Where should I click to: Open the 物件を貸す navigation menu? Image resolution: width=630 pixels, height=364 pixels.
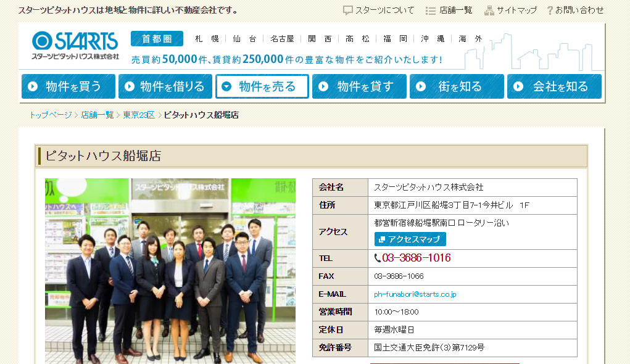pos(359,86)
